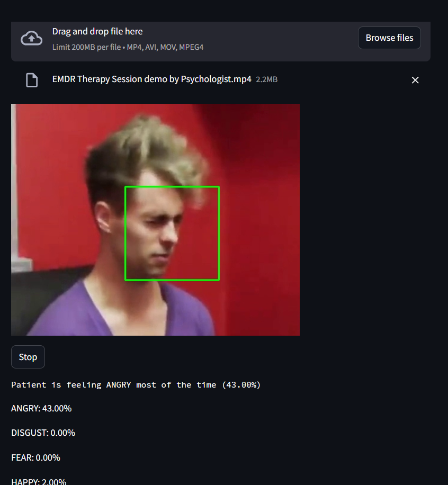448x485 pixels.
Task: Click the empty area inside the file dropzone
Action: click(x=279, y=40)
